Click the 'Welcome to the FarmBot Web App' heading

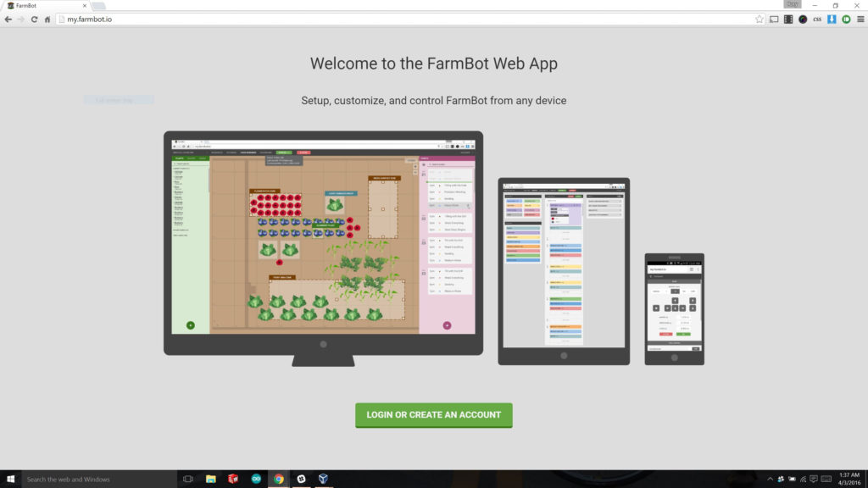coord(433,64)
